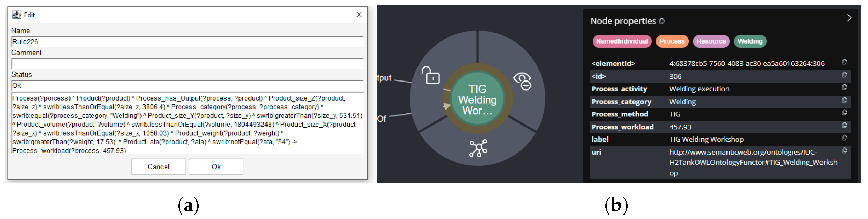Viewport: 868px width, 219px height.
Task: Copy the label property value
Action: [844, 138]
